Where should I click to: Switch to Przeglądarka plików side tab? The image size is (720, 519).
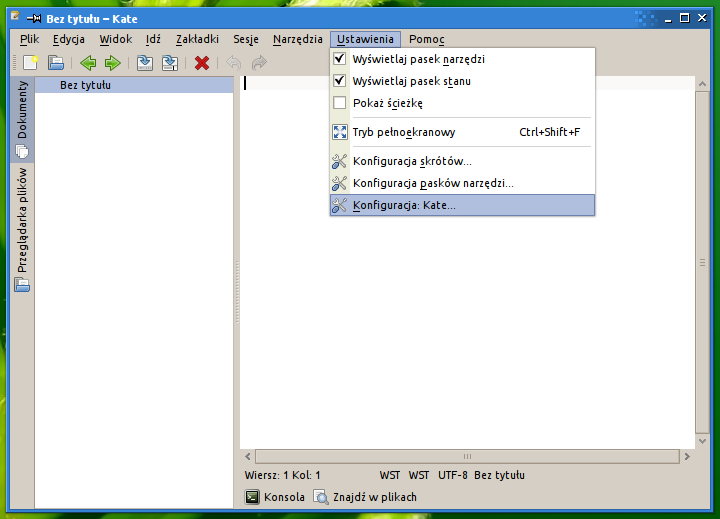tap(22, 230)
